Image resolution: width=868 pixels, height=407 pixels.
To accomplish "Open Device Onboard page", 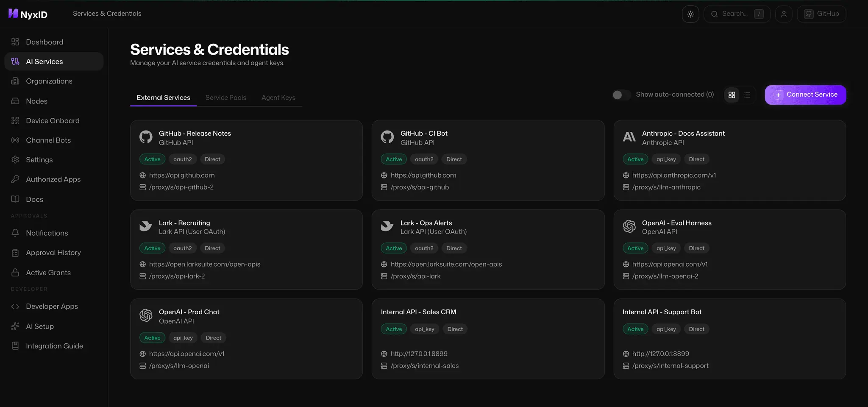I will (54, 120).
